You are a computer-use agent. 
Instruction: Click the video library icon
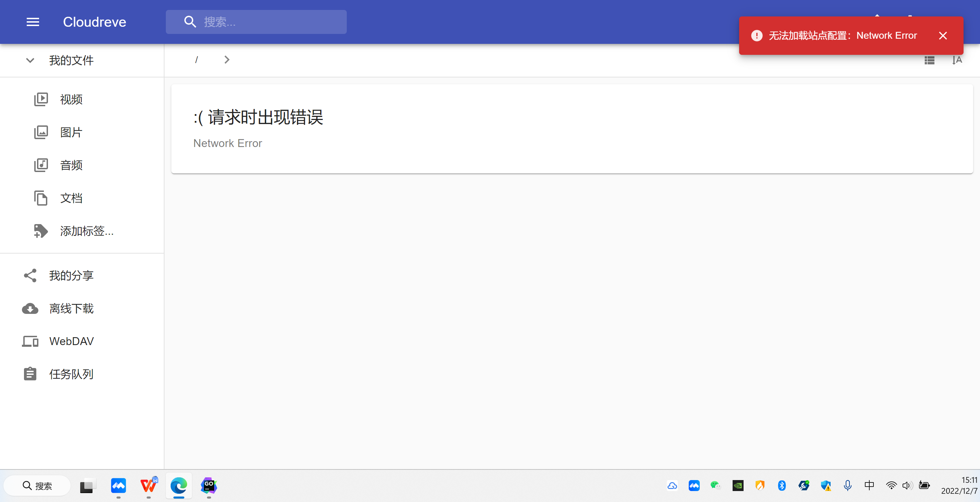coord(41,99)
